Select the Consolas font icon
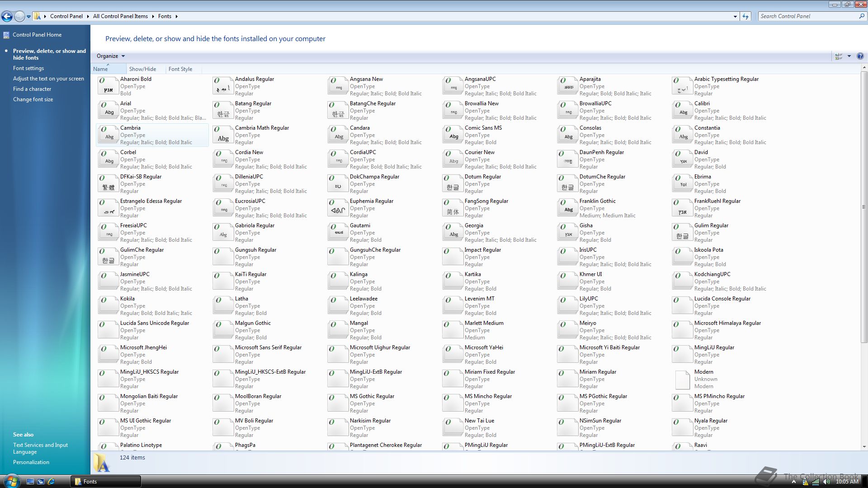868x488 pixels. pyautogui.click(x=567, y=135)
